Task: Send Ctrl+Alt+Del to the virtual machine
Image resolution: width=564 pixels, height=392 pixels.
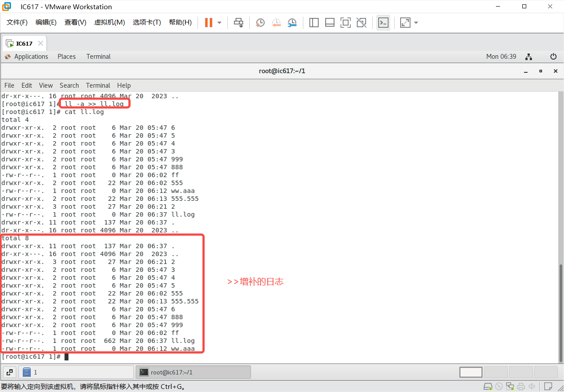Action: pyautogui.click(x=239, y=22)
